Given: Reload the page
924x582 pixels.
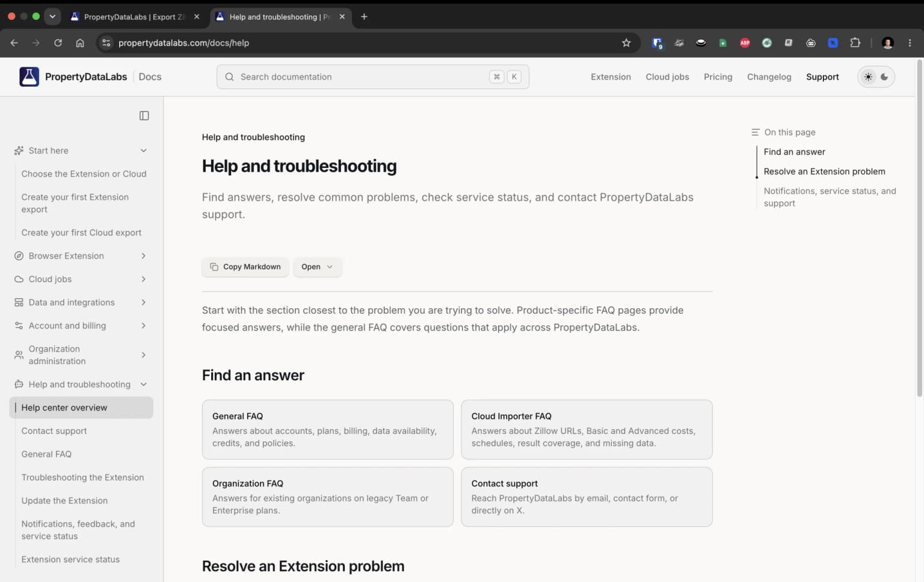Looking at the screenshot, I should pyautogui.click(x=58, y=43).
